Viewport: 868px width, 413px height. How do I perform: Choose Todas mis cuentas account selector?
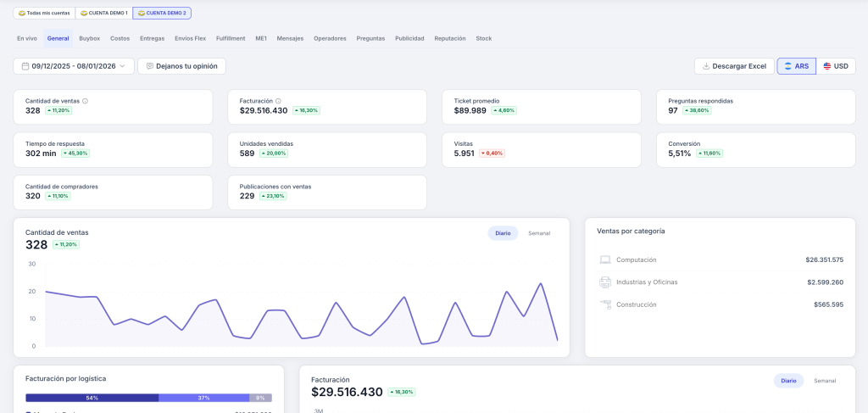click(x=43, y=14)
